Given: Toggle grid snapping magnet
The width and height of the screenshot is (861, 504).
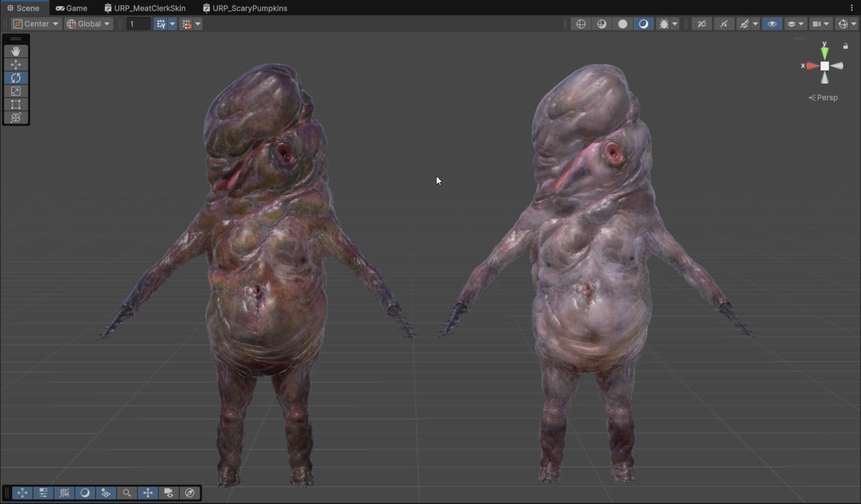Looking at the screenshot, I should [x=187, y=24].
